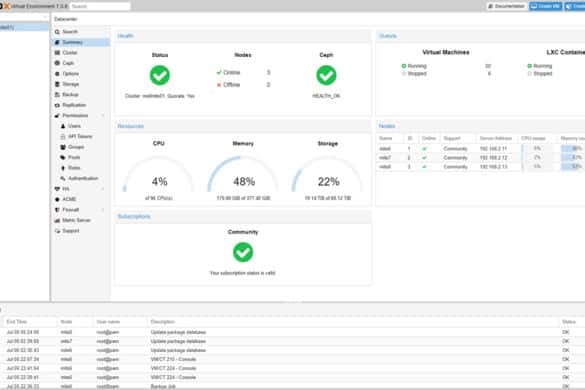Click the Backup icon in the side menu
The image size is (585, 390).
click(x=57, y=94)
